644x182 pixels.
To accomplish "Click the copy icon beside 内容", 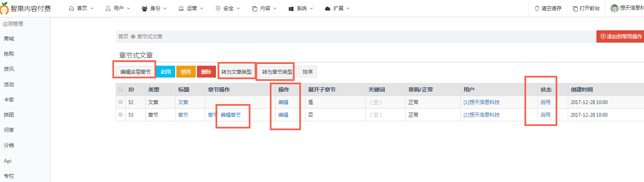I will [x=255, y=8].
